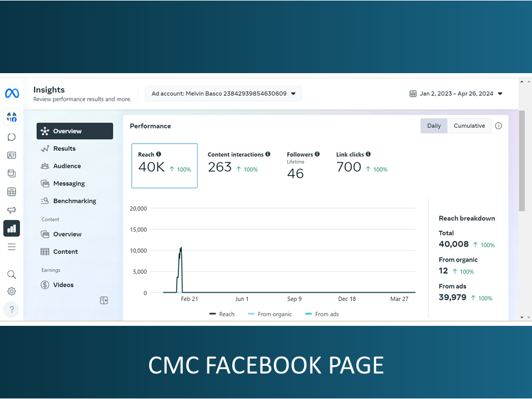Click the Insights page title
The height and width of the screenshot is (399, 532).
coord(49,90)
